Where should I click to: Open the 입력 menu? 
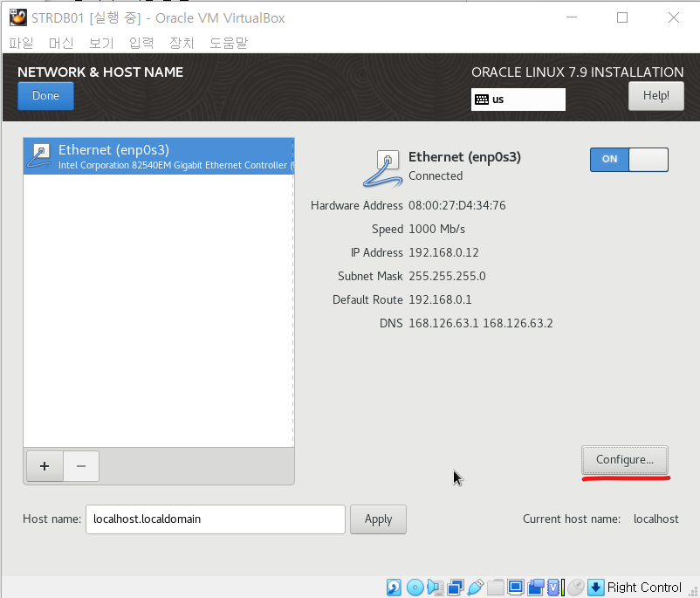(x=141, y=43)
